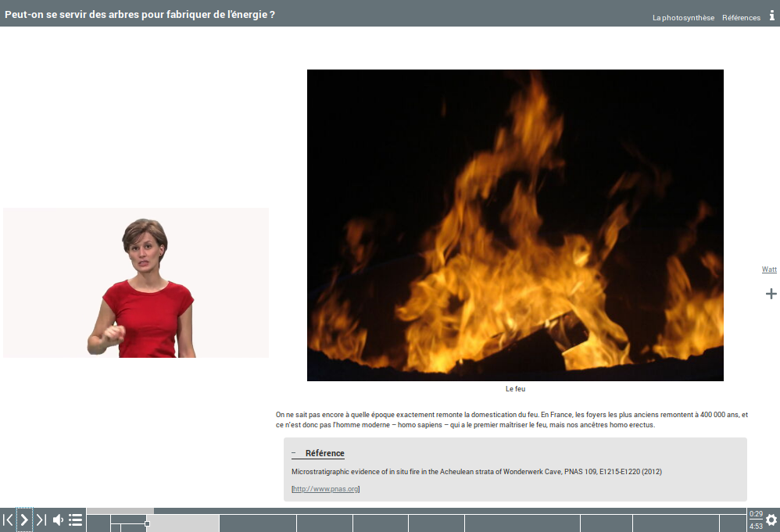Open the Références menu item
780x532 pixels.
(x=741, y=18)
